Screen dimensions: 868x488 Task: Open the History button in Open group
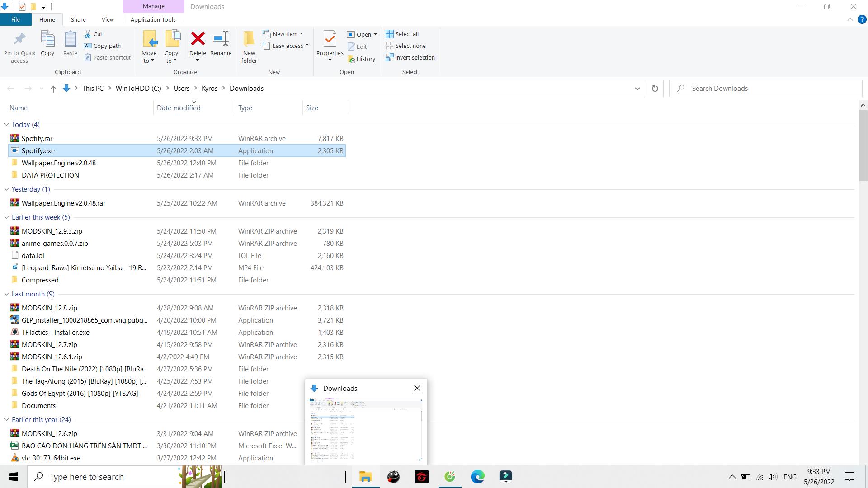pyautogui.click(x=361, y=59)
